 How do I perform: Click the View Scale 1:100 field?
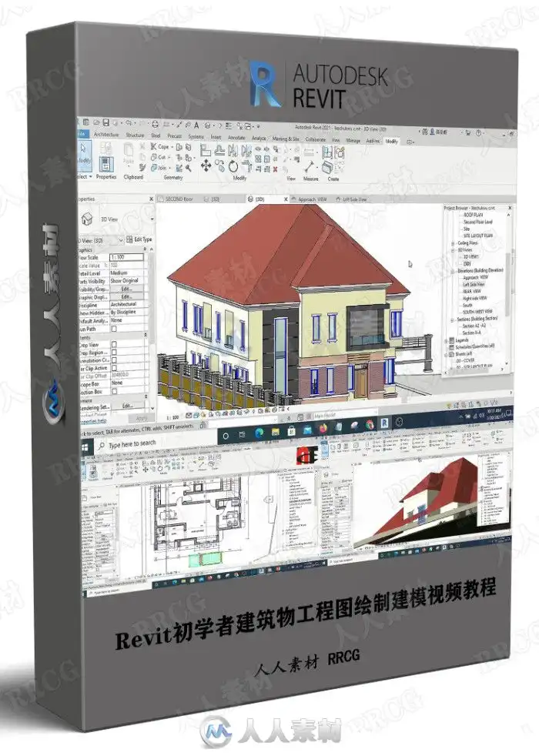[x=127, y=257]
